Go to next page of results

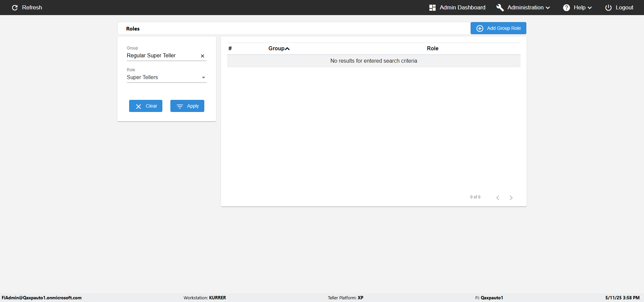point(511,198)
